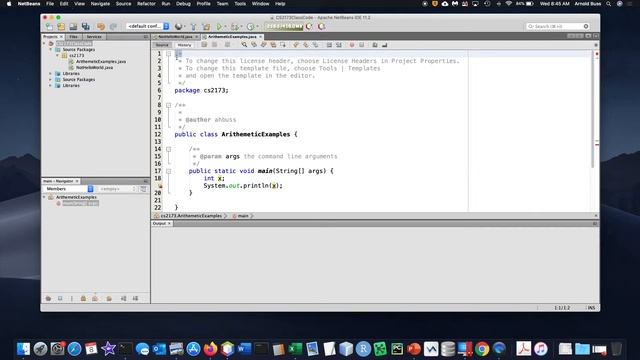Click the Undo toolbar icon
The height and width of the screenshot is (360, 640).
101,27
